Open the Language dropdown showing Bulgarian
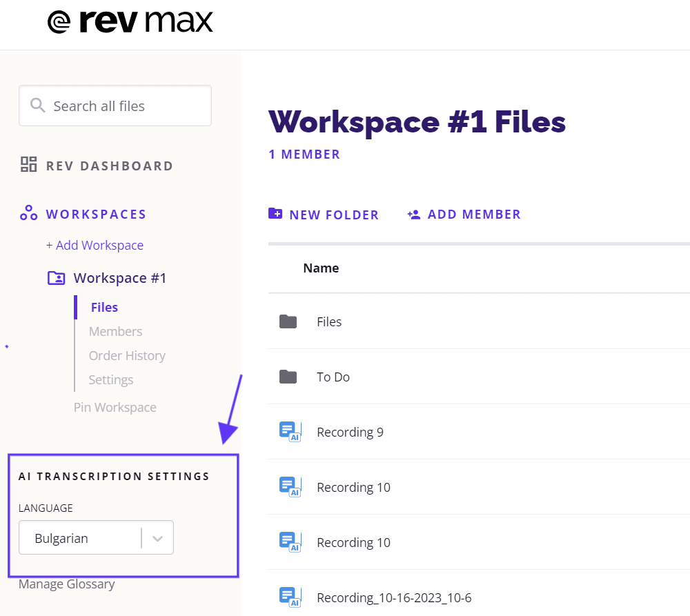690x616 pixels. (x=97, y=537)
